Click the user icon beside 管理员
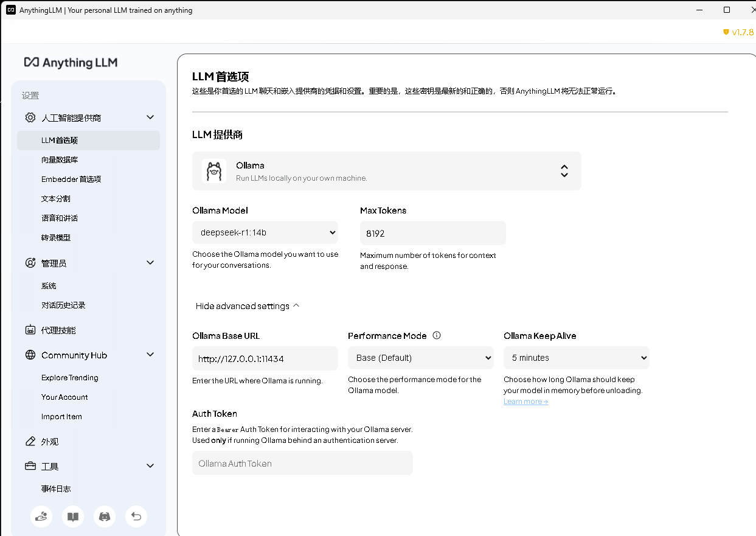This screenshot has width=756, height=536. coord(30,263)
